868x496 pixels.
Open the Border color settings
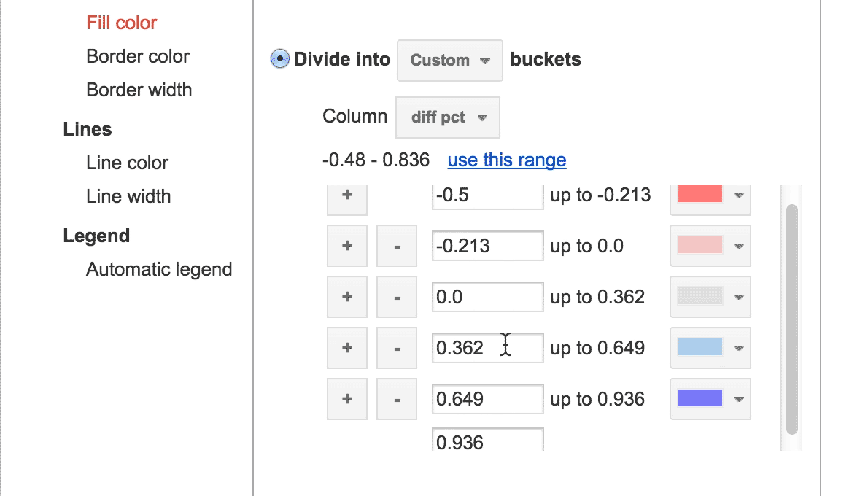click(138, 56)
